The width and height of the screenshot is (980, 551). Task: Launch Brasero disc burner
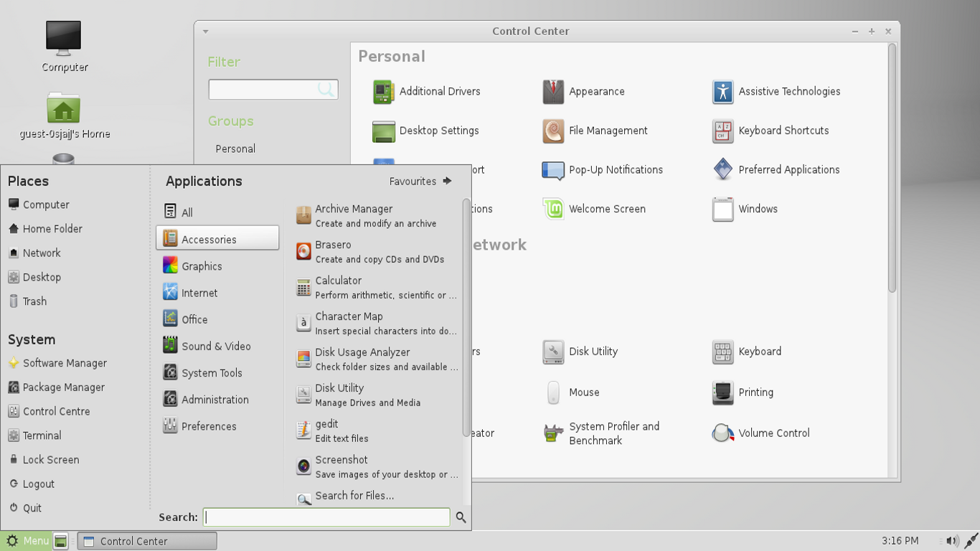(x=377, y=252)
